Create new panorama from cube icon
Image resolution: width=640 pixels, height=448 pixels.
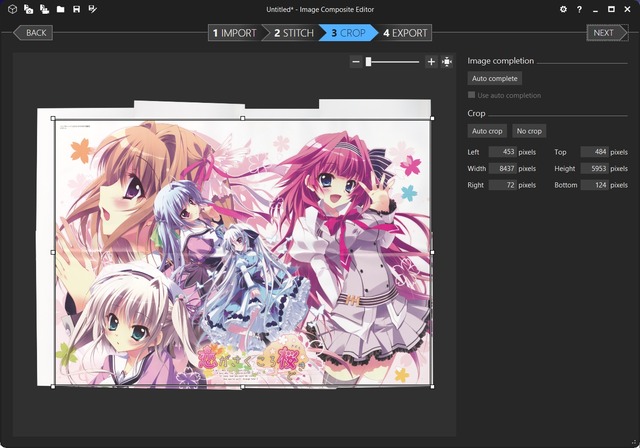(x=12, y=9)
